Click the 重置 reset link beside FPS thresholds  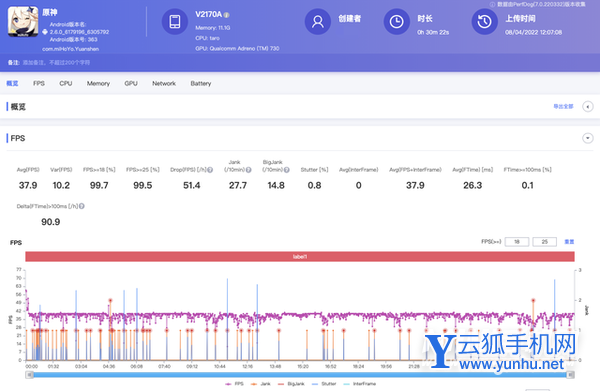[569, 242]
